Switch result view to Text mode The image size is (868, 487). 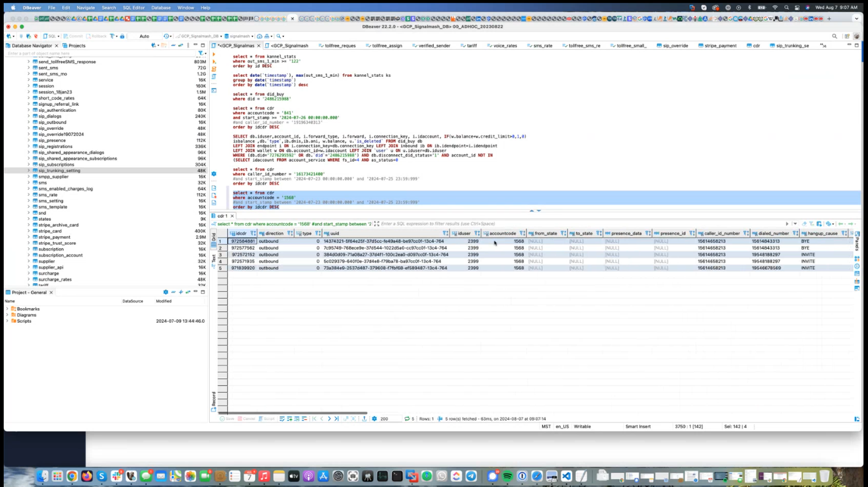(214, 259)
